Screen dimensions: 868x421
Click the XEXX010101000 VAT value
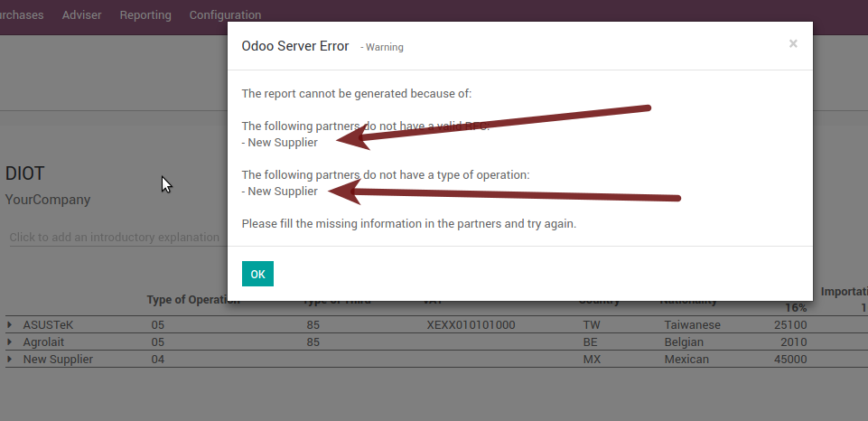pos(471,325)
